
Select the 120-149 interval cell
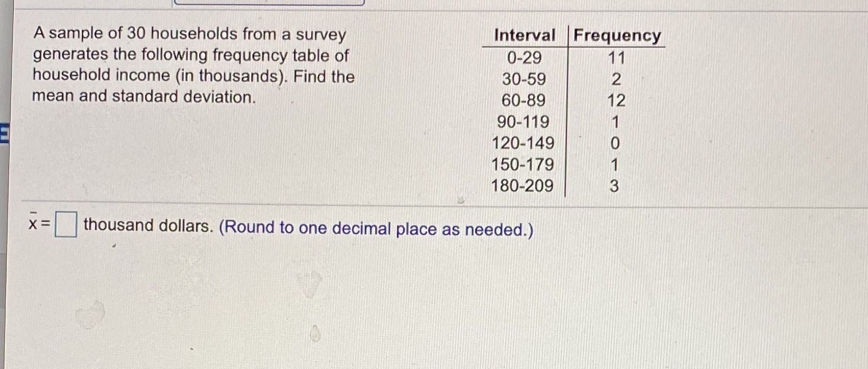click(x=523, y=143)
